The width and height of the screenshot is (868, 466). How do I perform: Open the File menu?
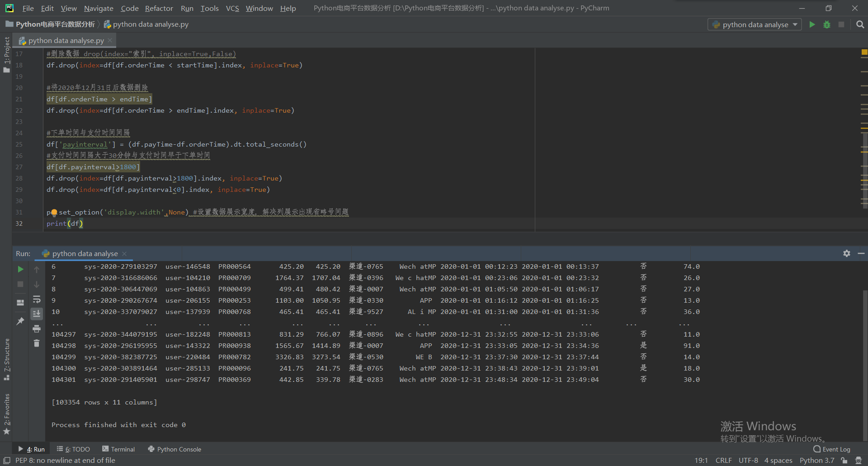[28, 8]
